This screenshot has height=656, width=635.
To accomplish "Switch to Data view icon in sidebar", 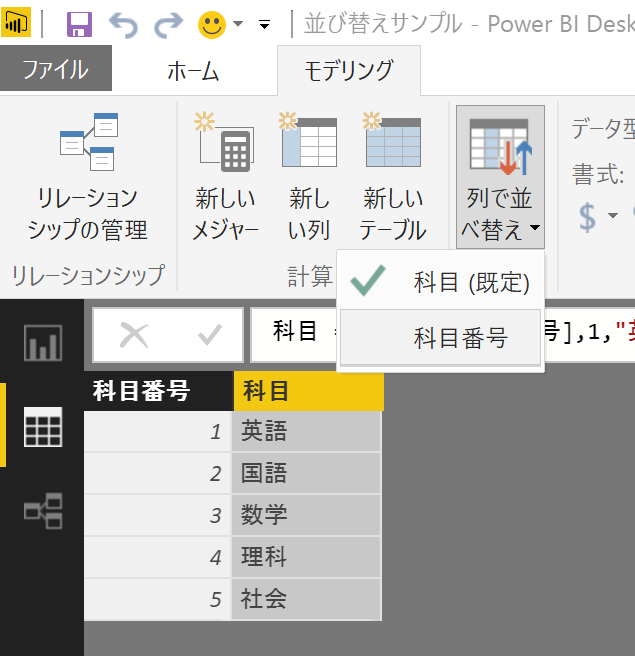I will click(43, 427).
